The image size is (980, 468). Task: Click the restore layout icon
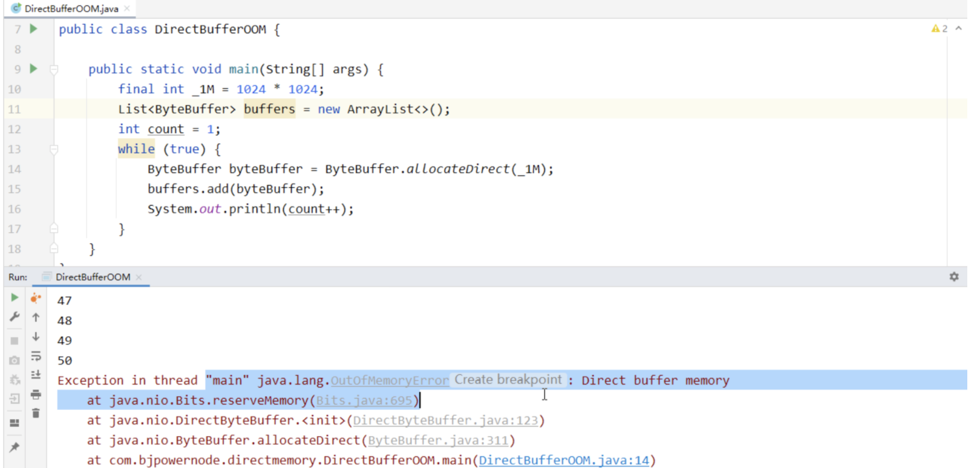15,423
